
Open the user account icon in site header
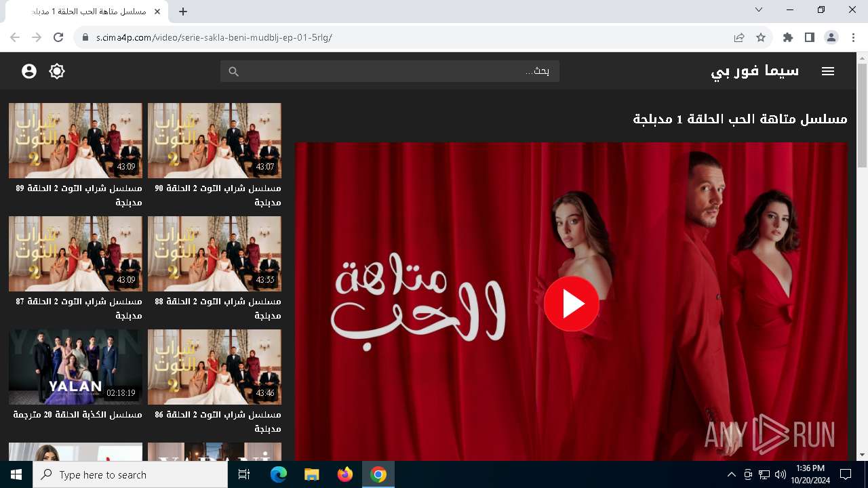[x=28, y=71]
